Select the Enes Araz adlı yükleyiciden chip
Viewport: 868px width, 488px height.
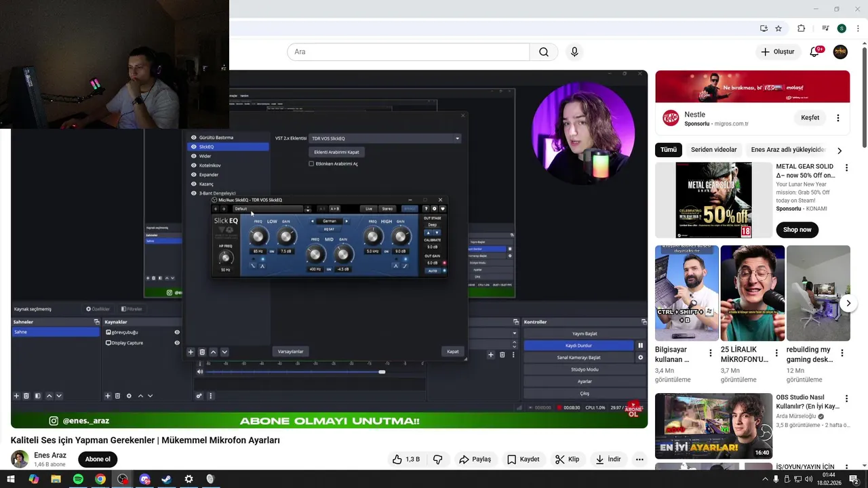click(787, 150)
